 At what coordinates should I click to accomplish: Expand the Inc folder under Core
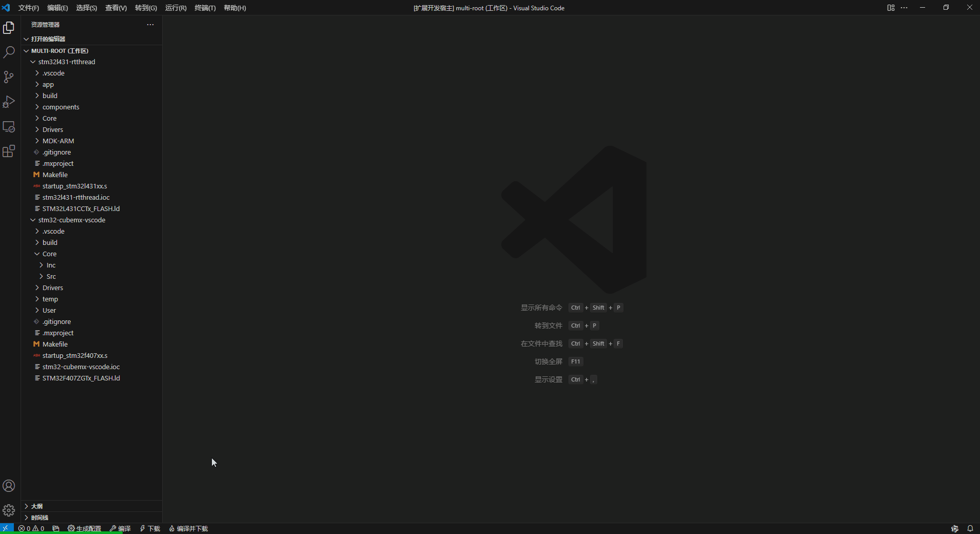pyautogui.click(x=51, y=265)
